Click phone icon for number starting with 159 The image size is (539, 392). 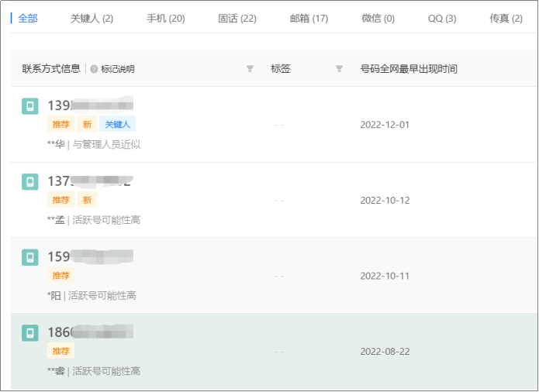29,257
